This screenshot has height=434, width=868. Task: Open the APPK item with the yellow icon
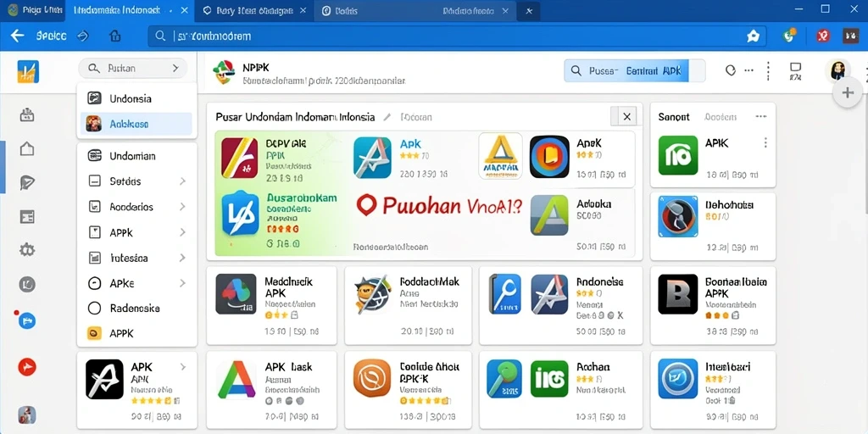[x=136, y=333]
